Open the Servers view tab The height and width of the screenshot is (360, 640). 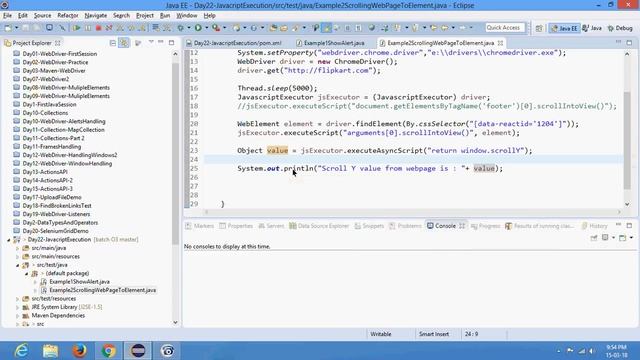tap(271, 226)
